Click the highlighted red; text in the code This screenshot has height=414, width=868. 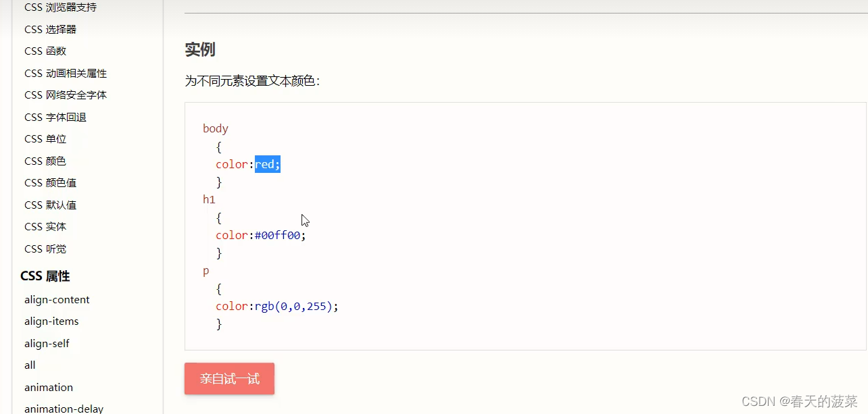(267, 164)
